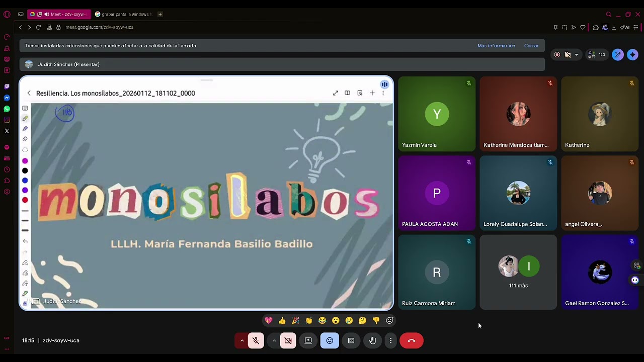The width and height of the screenshot is (644, 362).
Task: Click the back arrow in the shared note
Action: coord(29,93)
